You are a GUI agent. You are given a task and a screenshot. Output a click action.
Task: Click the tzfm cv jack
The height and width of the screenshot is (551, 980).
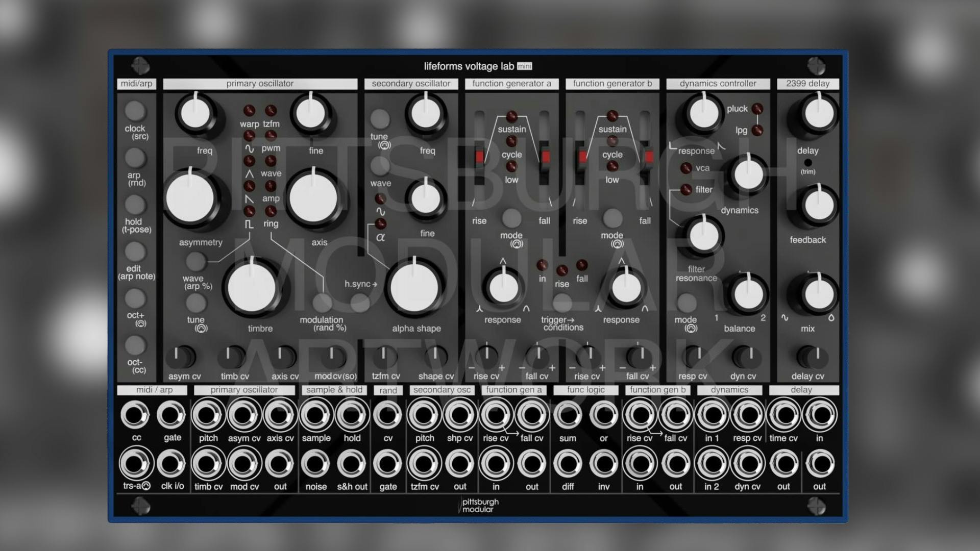tap(424, 464)
